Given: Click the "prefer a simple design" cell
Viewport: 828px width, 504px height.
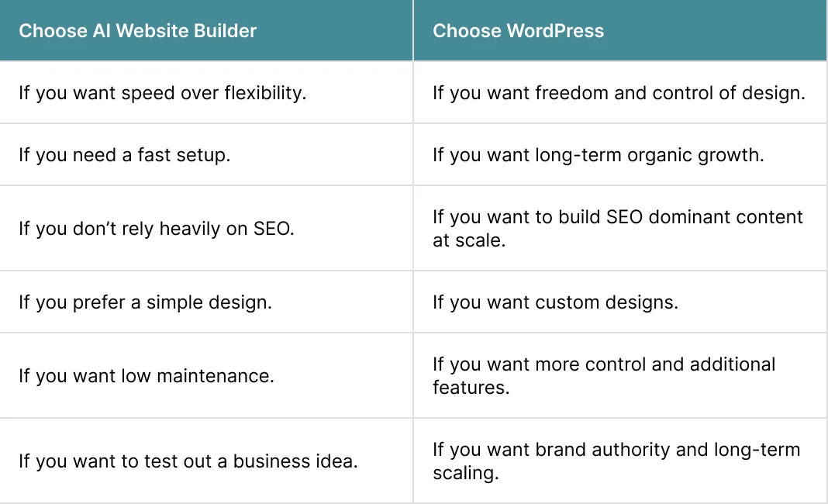Looking at the screenshot, I should (x=145, y=302).
